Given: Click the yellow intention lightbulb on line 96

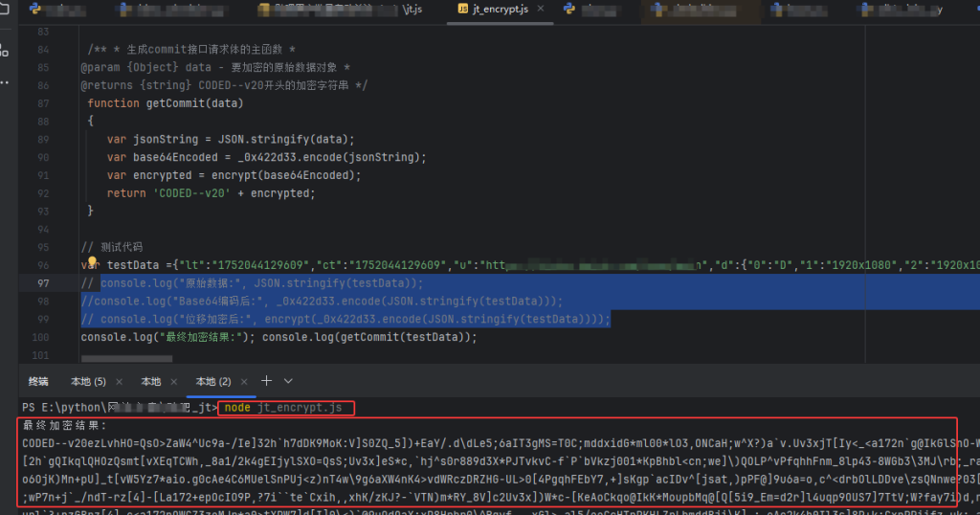Looking at the screenshot, I should pos(93,262).
